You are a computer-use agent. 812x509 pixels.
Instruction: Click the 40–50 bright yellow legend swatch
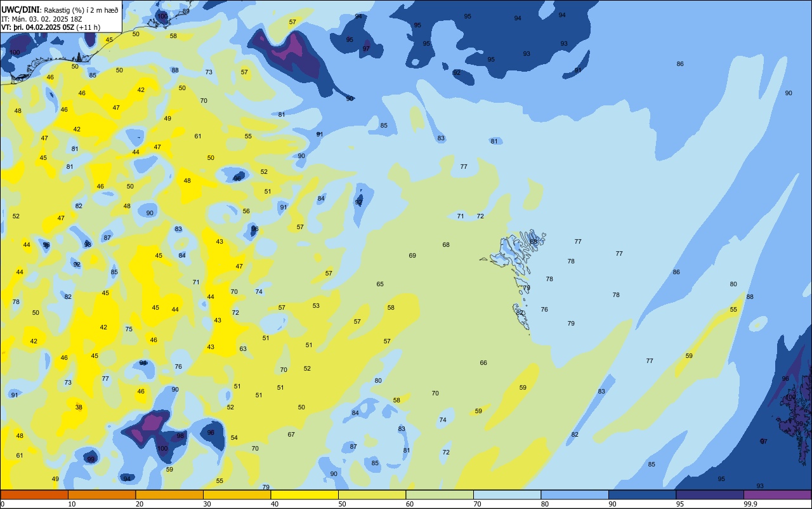(304, 494)
